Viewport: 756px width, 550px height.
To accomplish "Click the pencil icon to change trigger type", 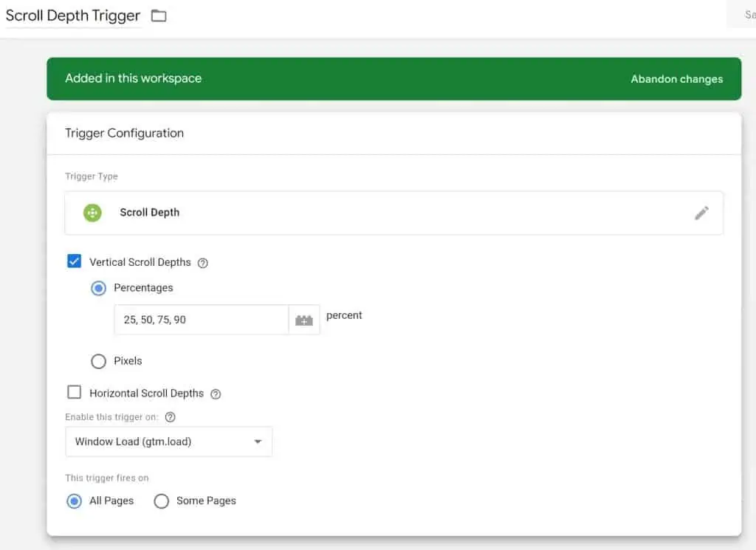I will [701, 212].
